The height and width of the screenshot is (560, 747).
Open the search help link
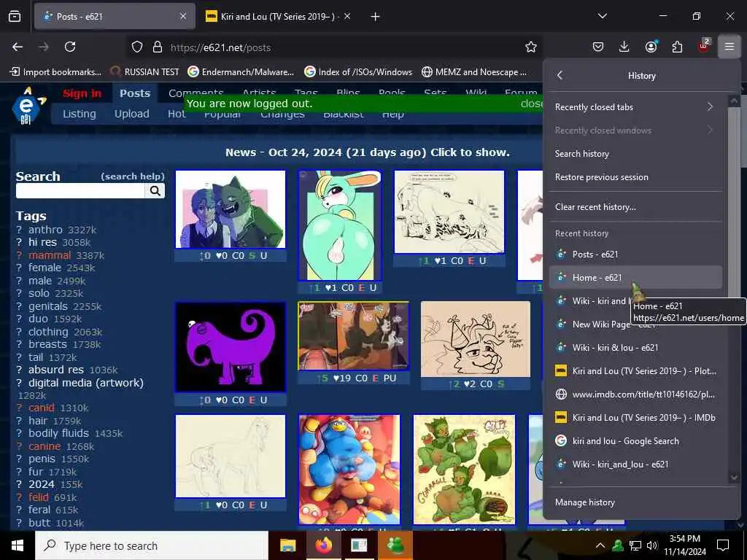point(133,176)
